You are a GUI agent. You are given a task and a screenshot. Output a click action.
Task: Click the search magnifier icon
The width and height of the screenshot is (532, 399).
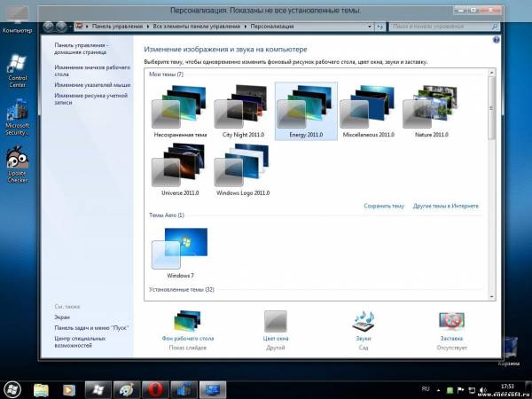[495, 27]
